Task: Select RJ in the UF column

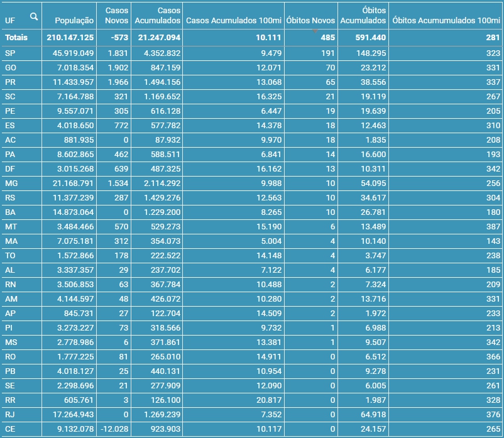Action: pos(10,414)
